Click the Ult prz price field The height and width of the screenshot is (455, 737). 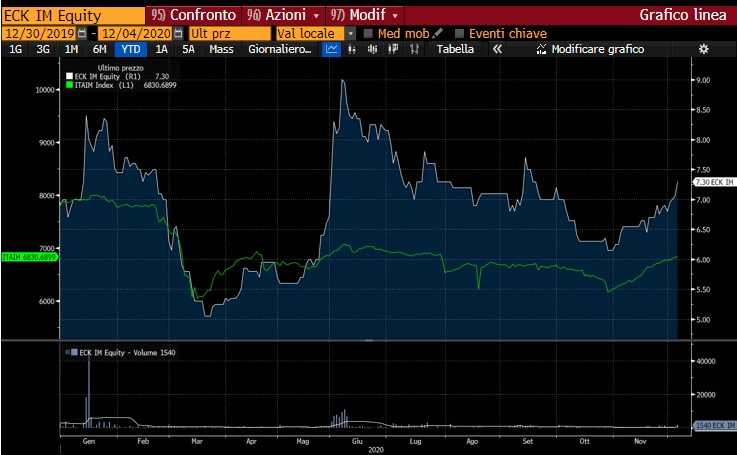230,33
